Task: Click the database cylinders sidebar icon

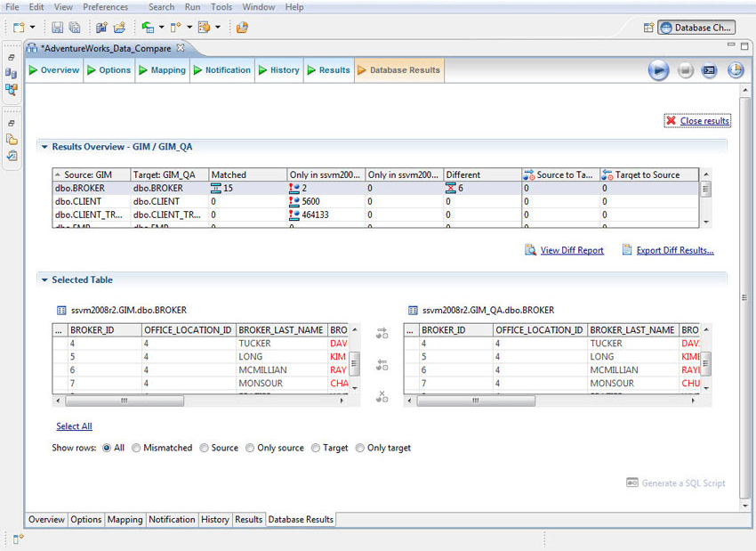Action: [12, 73]
